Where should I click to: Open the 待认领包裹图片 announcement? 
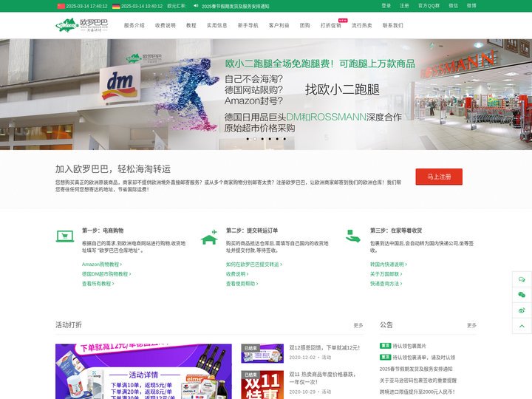[x=409, y=346]
